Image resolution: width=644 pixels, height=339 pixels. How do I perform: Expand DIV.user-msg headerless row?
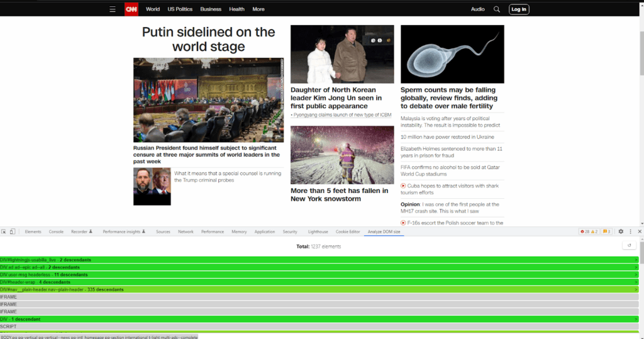click(x=319, y=274)
